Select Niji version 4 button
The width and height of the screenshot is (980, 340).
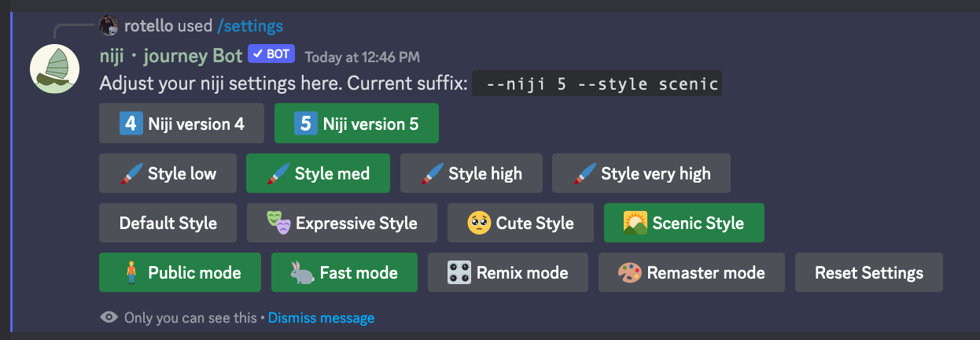pyautogui.click(x=182, y=124)
